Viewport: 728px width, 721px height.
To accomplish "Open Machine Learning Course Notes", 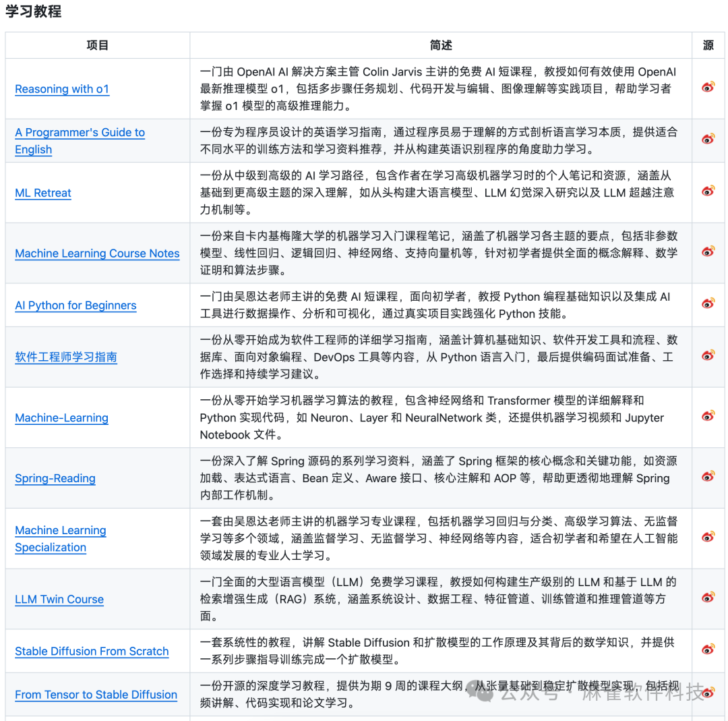I will [x=97, y=254].
